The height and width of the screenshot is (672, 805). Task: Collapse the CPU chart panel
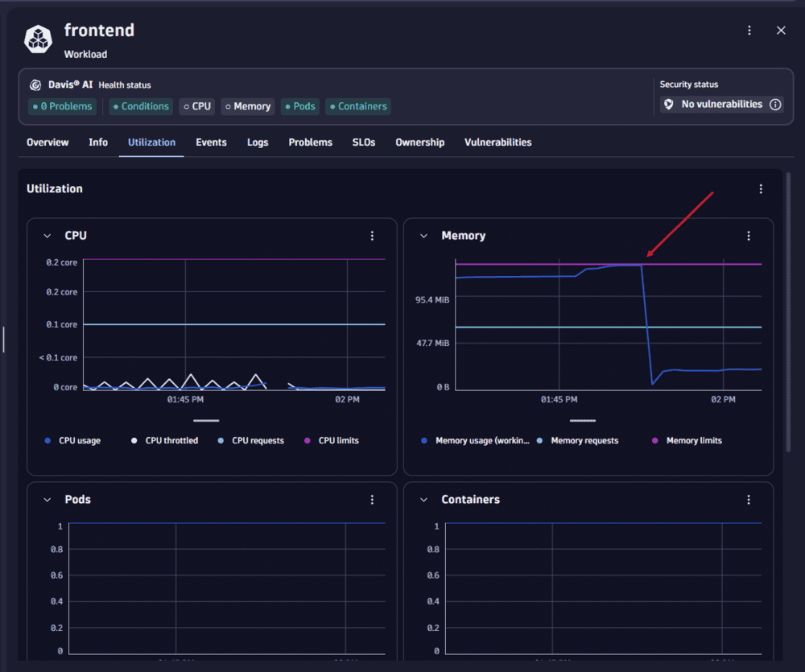pos(47,236)
